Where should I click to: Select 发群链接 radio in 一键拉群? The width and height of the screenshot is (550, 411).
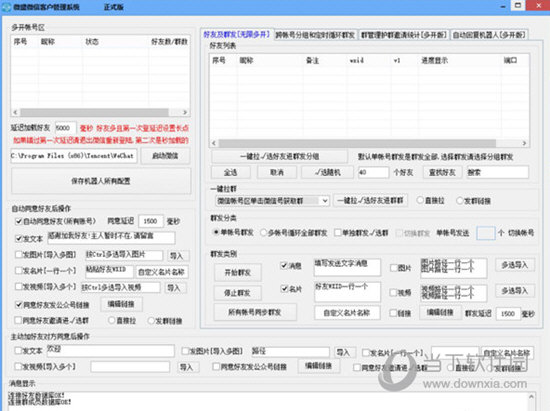click(x=460, y=201)
